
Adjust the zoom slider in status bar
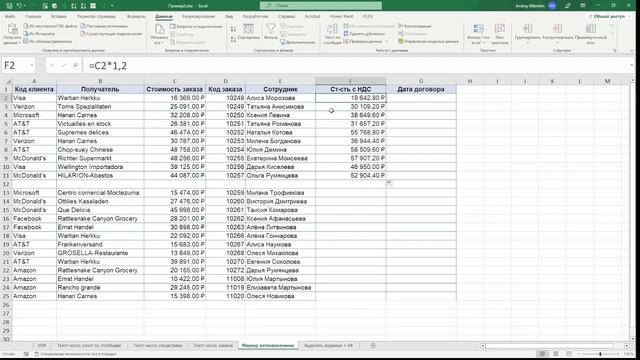point(600,354)
